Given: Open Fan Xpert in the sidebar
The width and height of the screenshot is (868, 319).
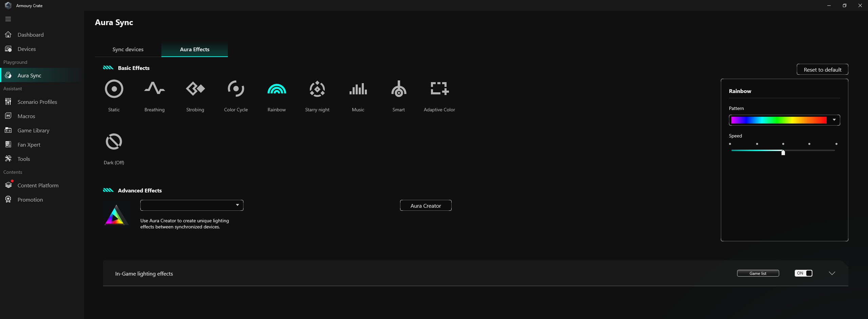Looking at the screenshot, I should (x=42, y=145).
